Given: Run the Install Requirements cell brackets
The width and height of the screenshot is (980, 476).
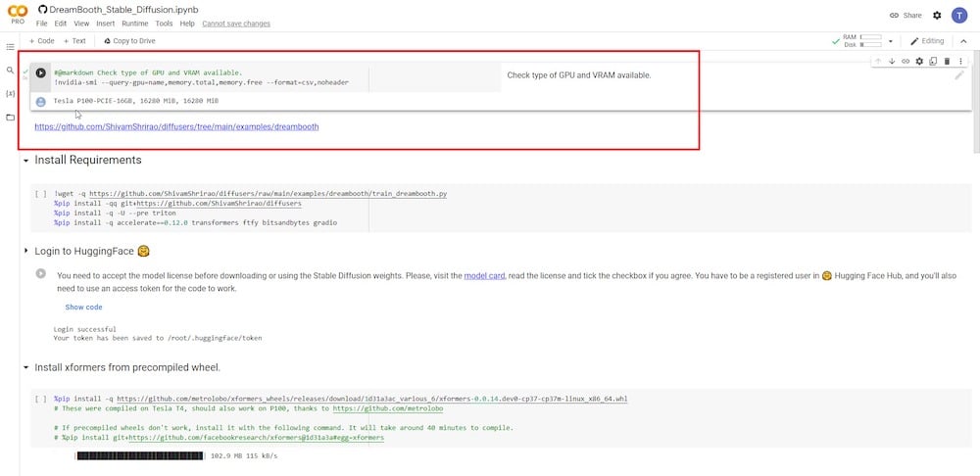Looking at the screenshot, I should click(x=40, y=194).
